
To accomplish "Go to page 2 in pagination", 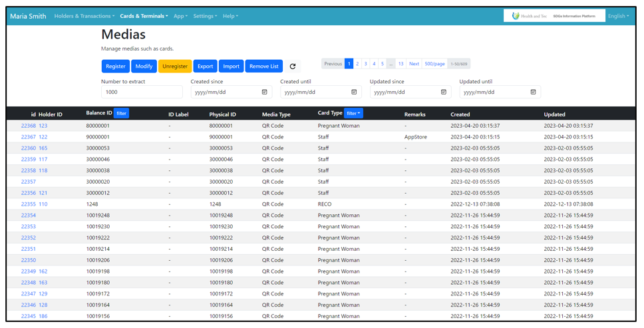I will (357, 64).
